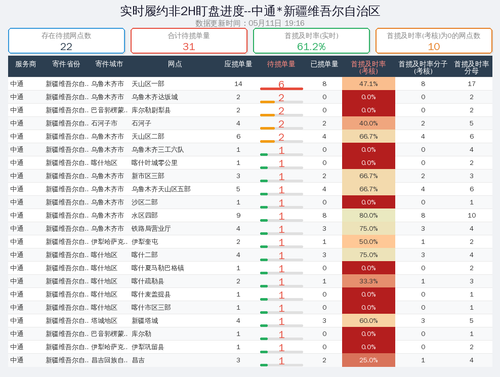Select the 喀什疏勒县 outlet cell
Screen dimensions: 500x377
[x=148, y=281]
